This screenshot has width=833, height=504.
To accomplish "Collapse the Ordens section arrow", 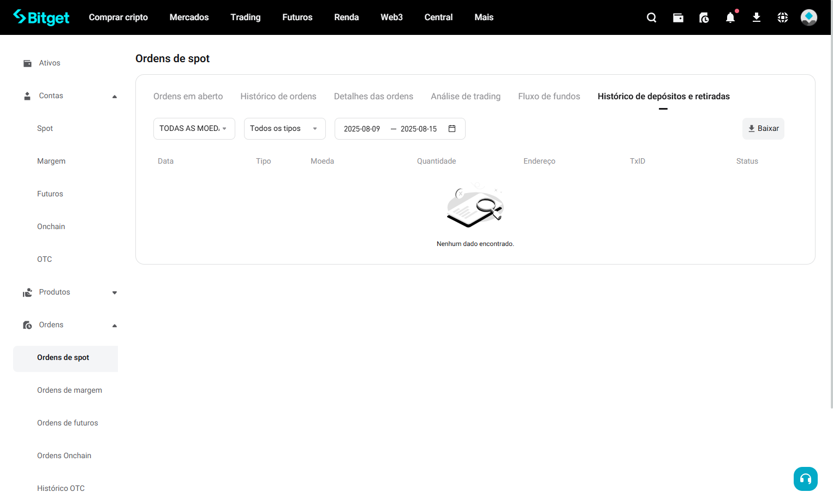I will [115, 326].
